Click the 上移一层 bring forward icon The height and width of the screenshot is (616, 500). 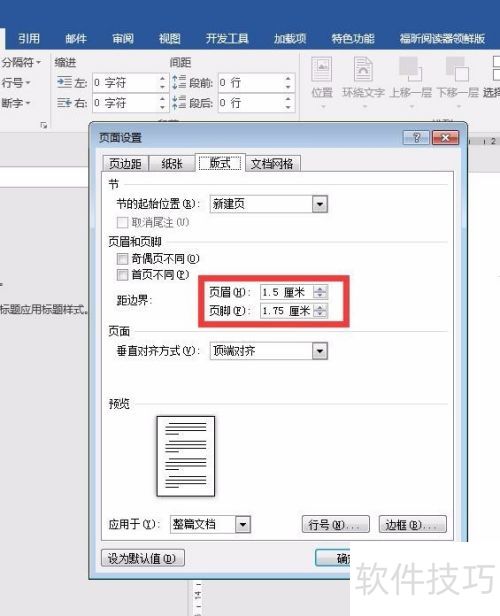410,69
